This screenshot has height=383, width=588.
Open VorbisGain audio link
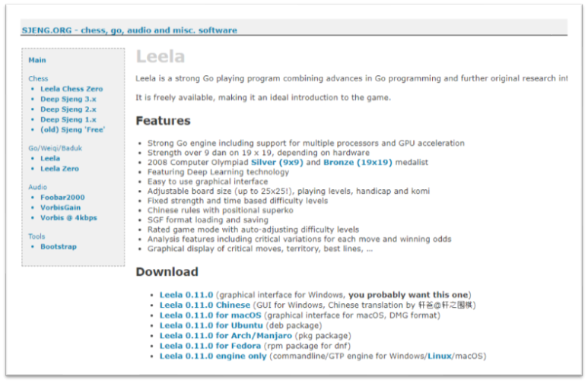click(x=60, y=207)
